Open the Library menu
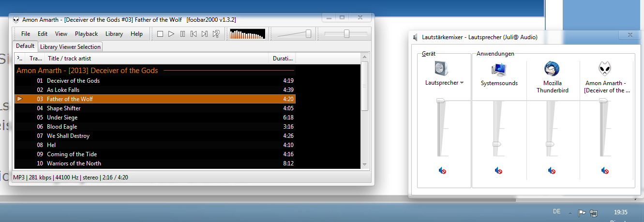The width and height of the screenshot is (644, 222). click(114, 34)
